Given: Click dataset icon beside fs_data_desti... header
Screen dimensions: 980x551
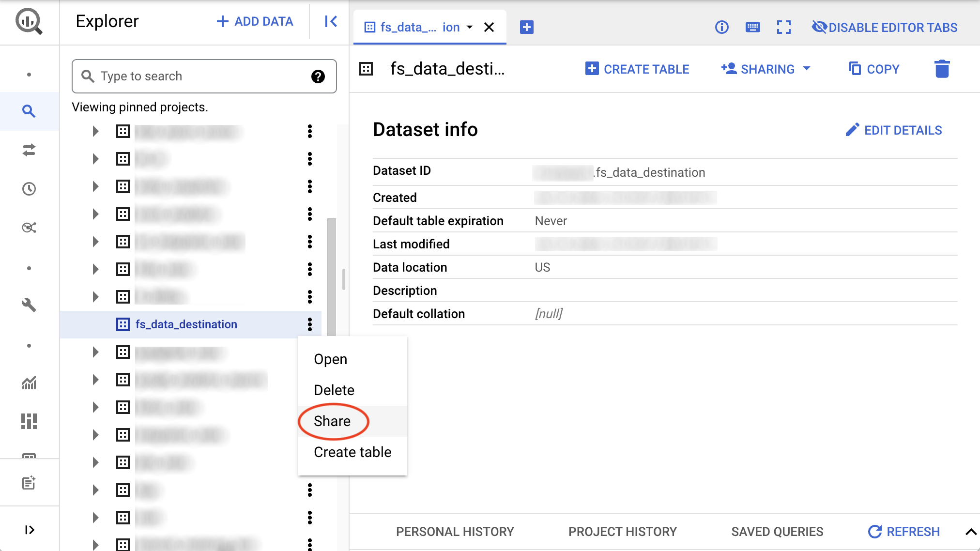Looking at the screenshot, I should point(366,69).
